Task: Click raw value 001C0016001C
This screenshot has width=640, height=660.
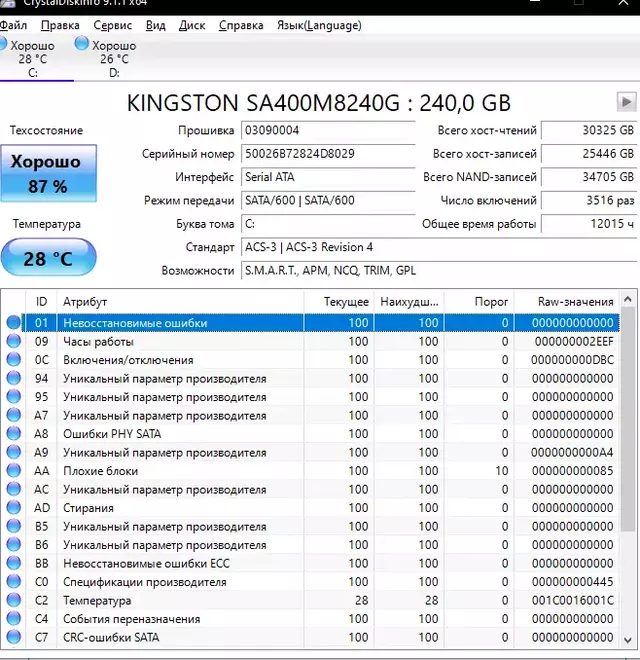Action: 573,601
